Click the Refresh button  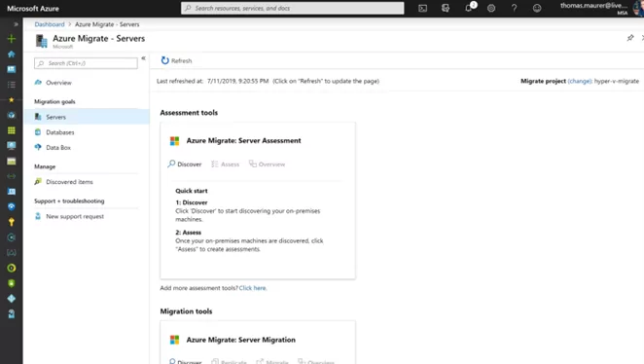(x=176, y=60)
